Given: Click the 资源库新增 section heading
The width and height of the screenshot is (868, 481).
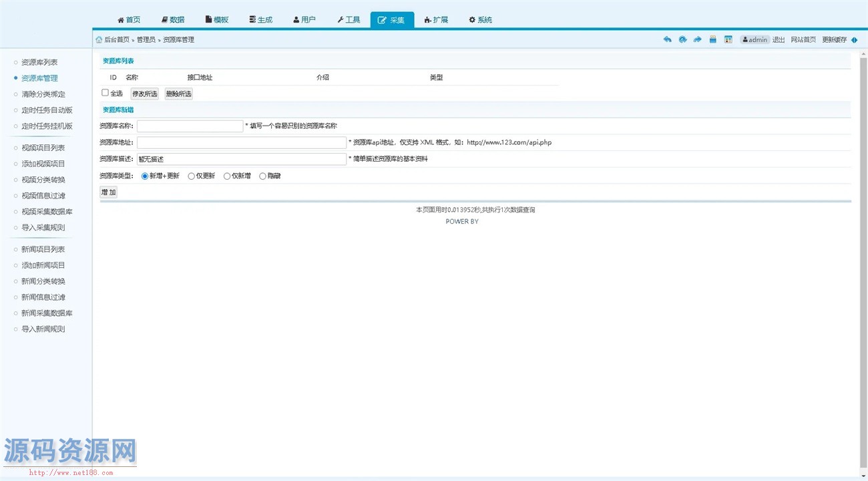Looking at the screenshot, I should (x=118, y=110).
